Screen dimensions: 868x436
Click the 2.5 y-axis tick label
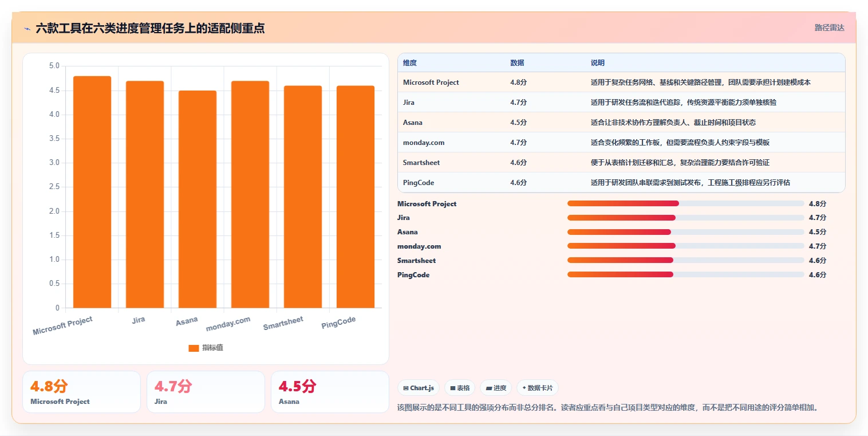pyautogui.click(x=54, y=187)
